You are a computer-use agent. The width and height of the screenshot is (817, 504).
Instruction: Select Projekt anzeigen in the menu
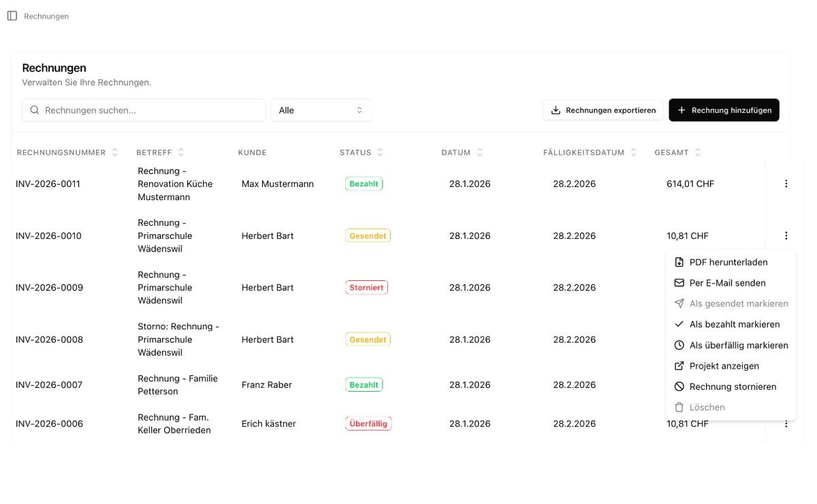coord(724,366)
